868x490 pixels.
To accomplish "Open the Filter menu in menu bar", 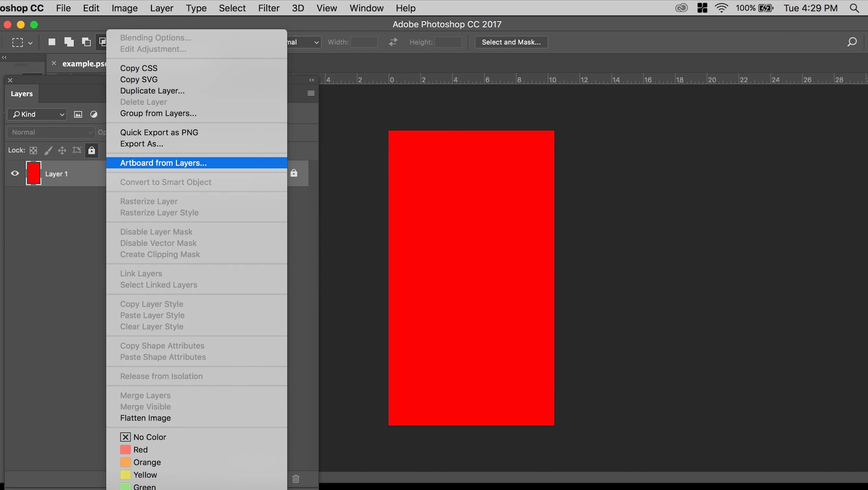I will (x=268, y=8).
